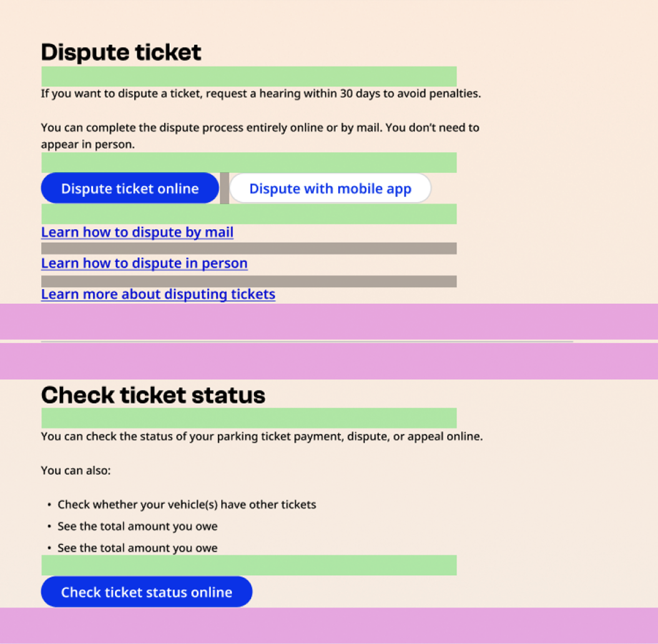Viewport: 658px width, 644px height.
Task: Select the bullet about vehicle tickets
Action: 186,504
